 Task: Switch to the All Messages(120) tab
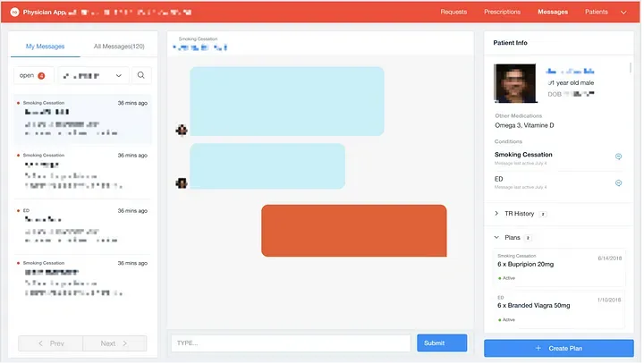pos(119,46)
